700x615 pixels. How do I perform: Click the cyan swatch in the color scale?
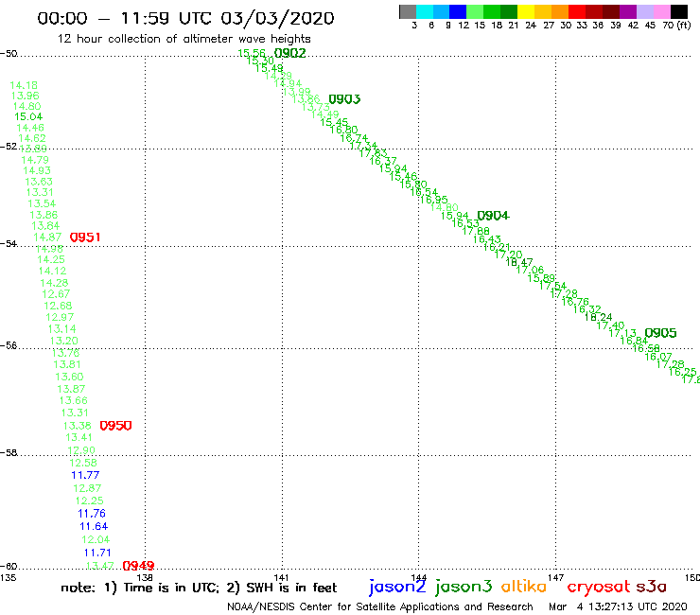[425, 11]
